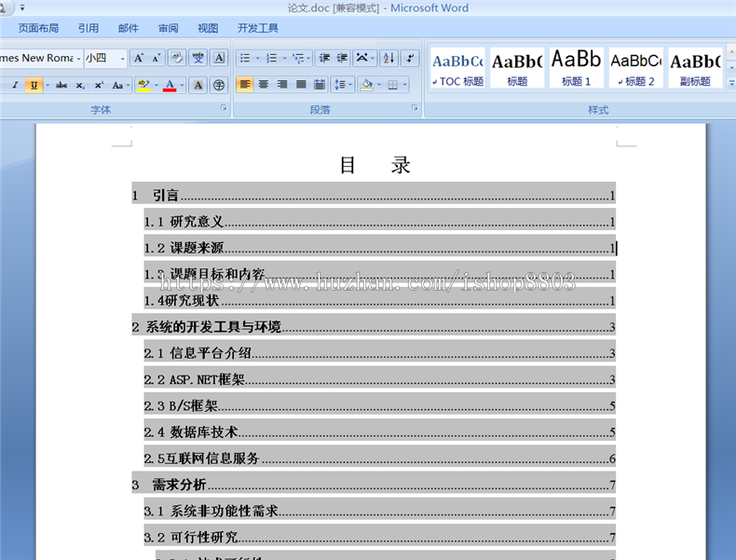
Task: Expand the bullets dropdown arrow
Action: [258, 58]
